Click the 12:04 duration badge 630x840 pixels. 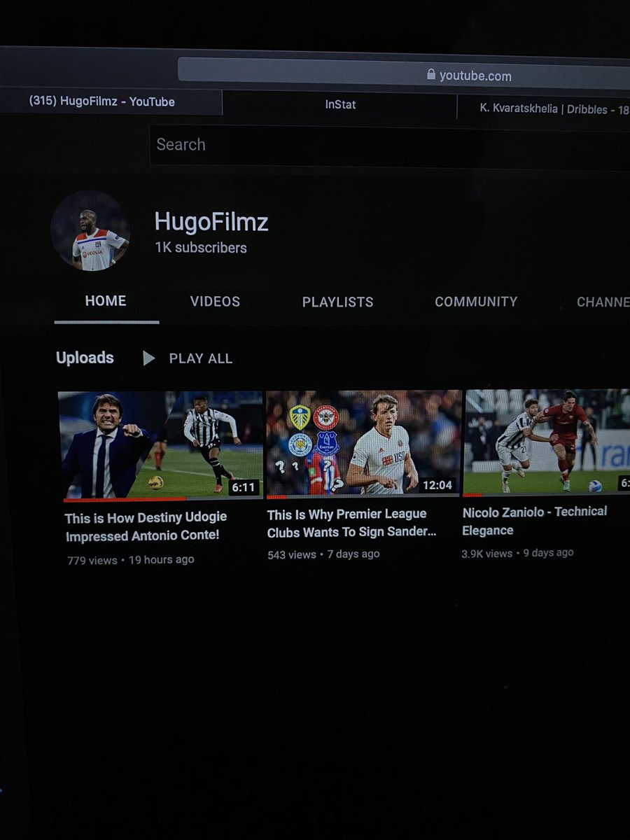coord(437,485)
